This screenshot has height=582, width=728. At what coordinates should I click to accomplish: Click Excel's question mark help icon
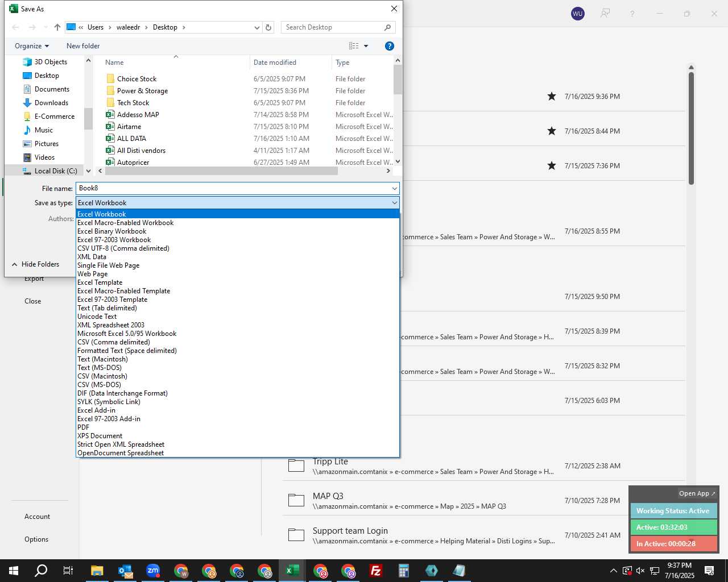(x=632, y=14)
